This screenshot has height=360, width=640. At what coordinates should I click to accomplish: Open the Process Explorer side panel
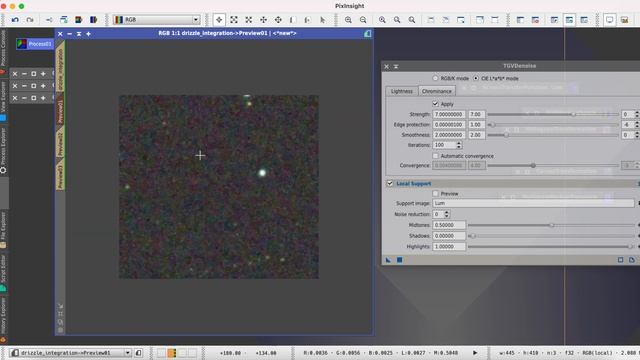tap(3, 150)
